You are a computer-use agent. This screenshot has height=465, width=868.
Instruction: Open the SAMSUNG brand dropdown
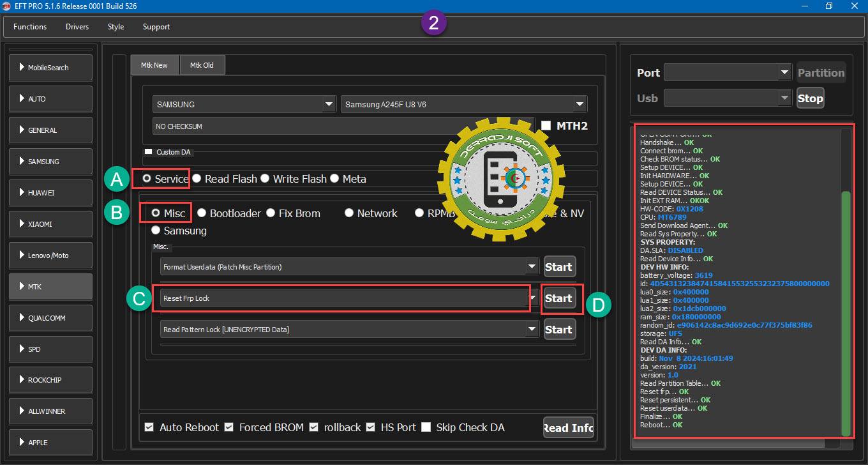point(244,104)
